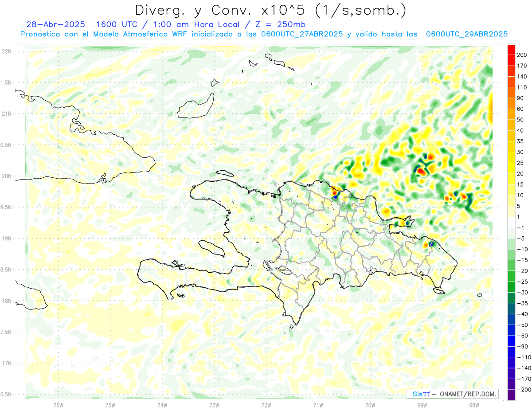
Task: Click the '6.5N' latitude tick label
Action: tap(6, 394)
